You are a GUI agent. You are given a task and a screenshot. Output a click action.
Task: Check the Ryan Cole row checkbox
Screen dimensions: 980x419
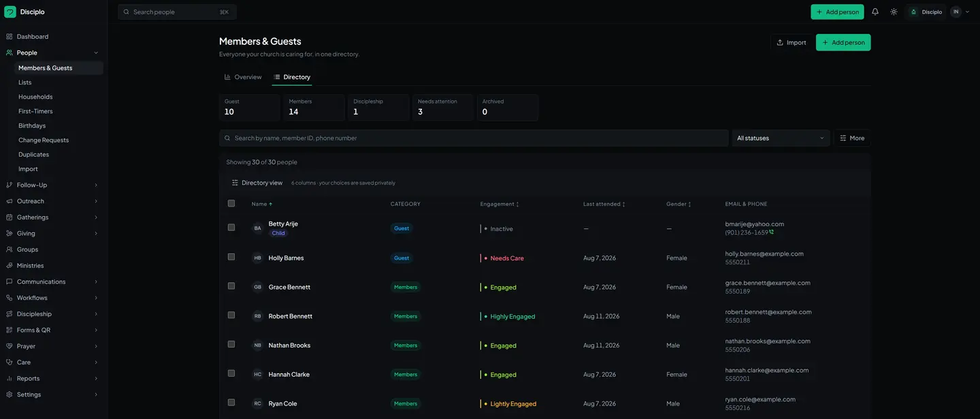(x=231, y=403)
